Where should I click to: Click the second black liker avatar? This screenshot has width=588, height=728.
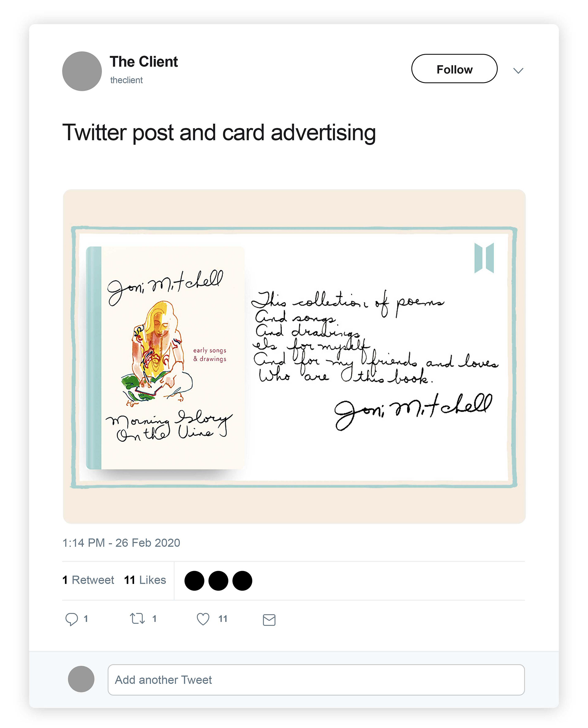[218, 581]
